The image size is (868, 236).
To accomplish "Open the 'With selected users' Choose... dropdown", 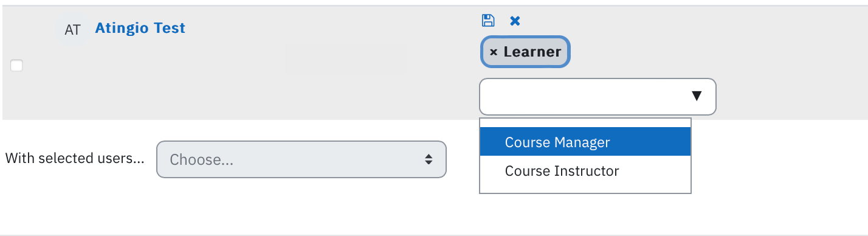I will [301, 159].
